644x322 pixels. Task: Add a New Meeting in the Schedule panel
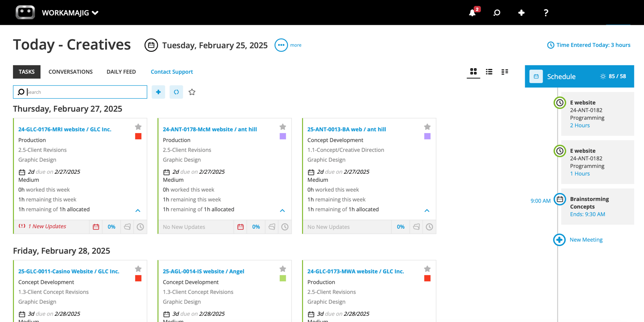click(586, 240)
